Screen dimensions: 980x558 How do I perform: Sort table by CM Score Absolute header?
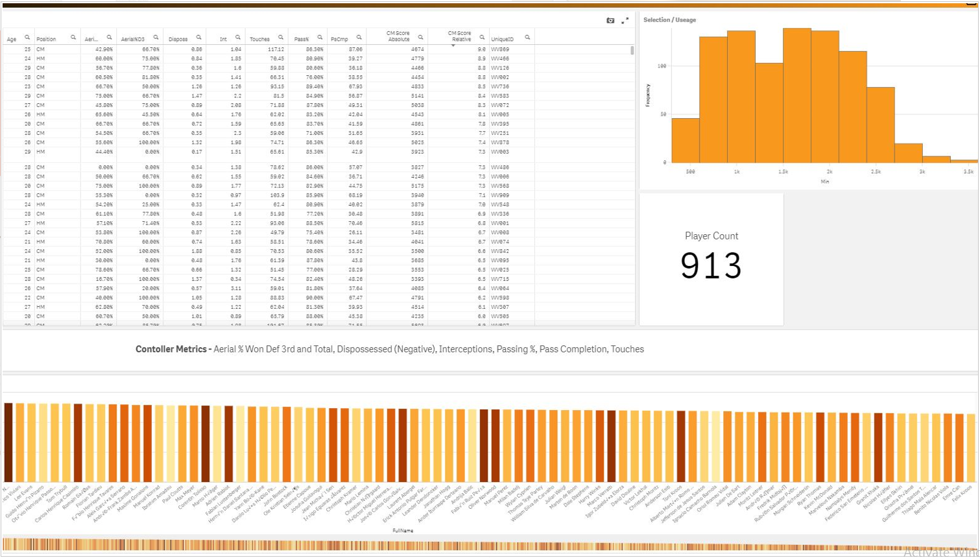[398, 36]
